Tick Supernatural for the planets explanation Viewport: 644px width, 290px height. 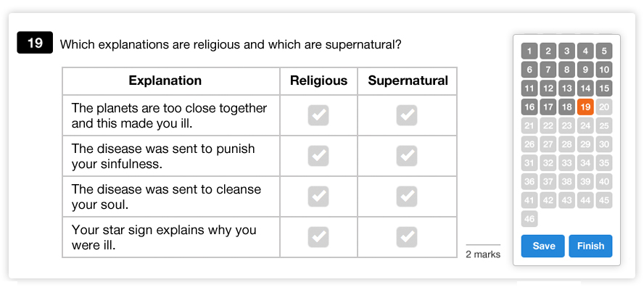coord(407,115)
